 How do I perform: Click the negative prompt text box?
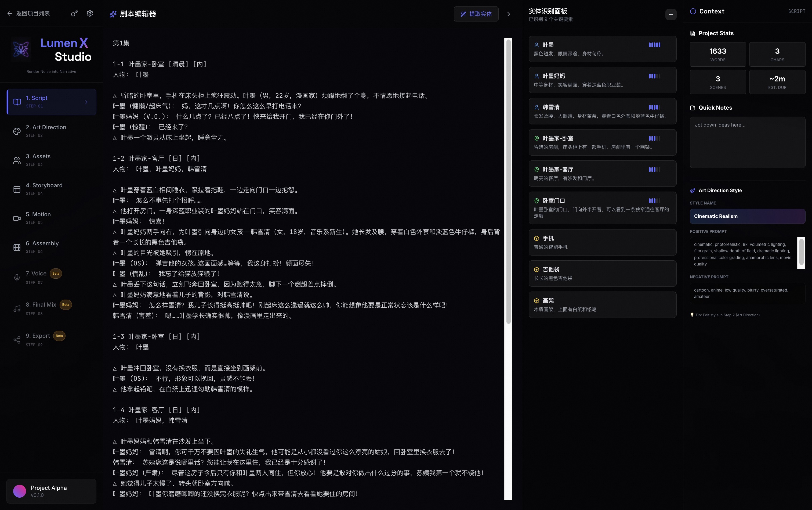(747, 293)
